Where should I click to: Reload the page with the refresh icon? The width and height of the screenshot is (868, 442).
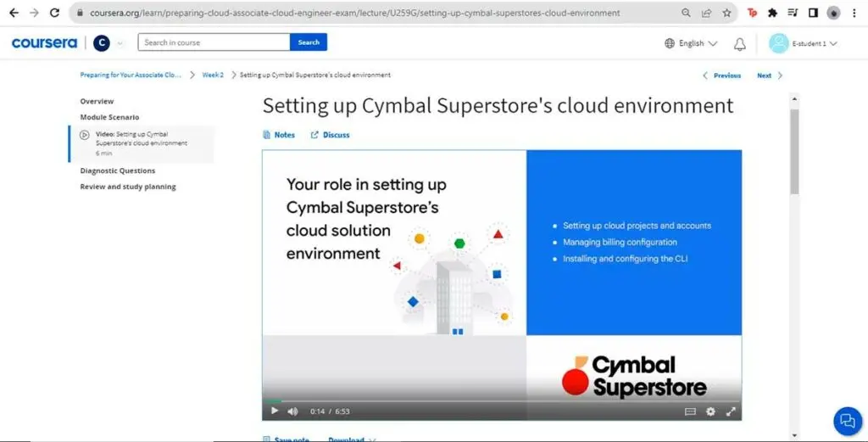pyautogui.click(x=55, y=13)
